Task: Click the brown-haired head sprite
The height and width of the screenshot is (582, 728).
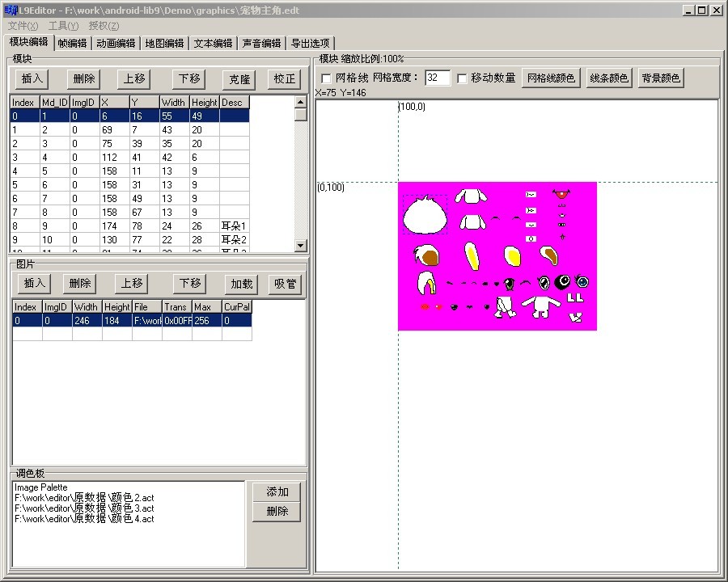Action: point(426,255)
